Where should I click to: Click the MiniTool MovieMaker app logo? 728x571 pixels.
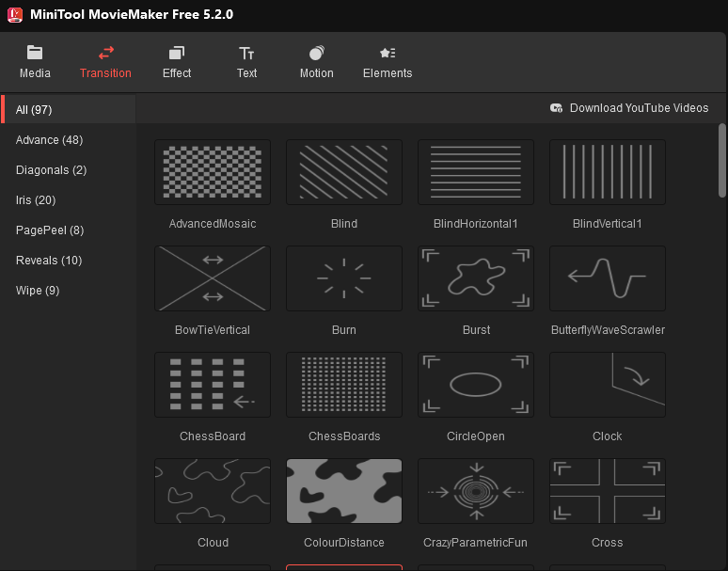point(14,14)
